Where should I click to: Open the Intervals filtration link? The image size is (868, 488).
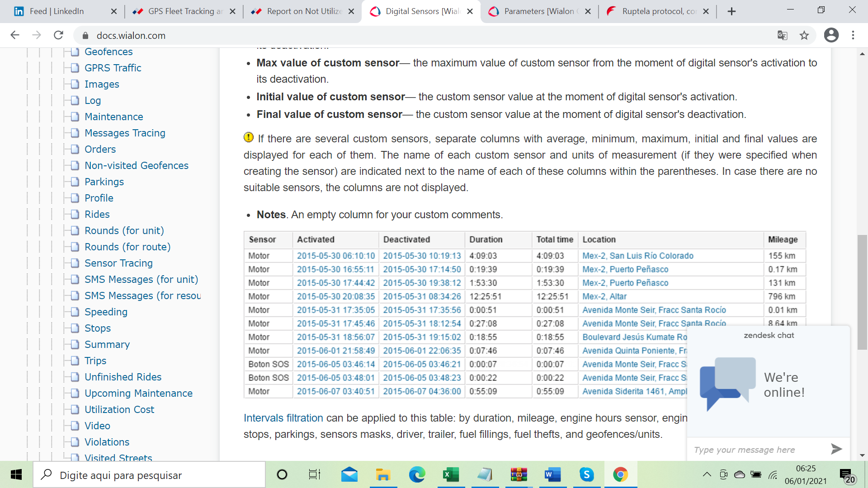tap(283, 418)
